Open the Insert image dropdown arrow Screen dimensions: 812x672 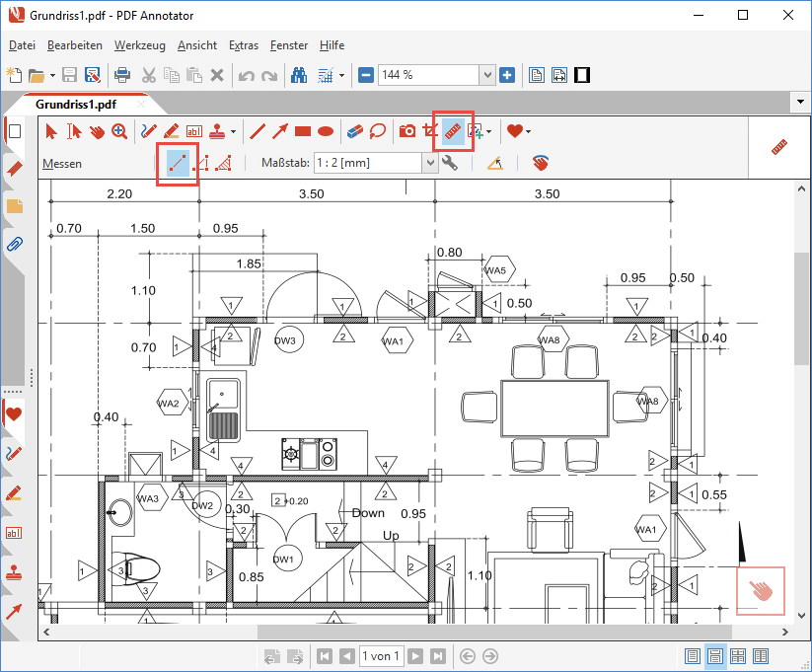coord(488,132)
